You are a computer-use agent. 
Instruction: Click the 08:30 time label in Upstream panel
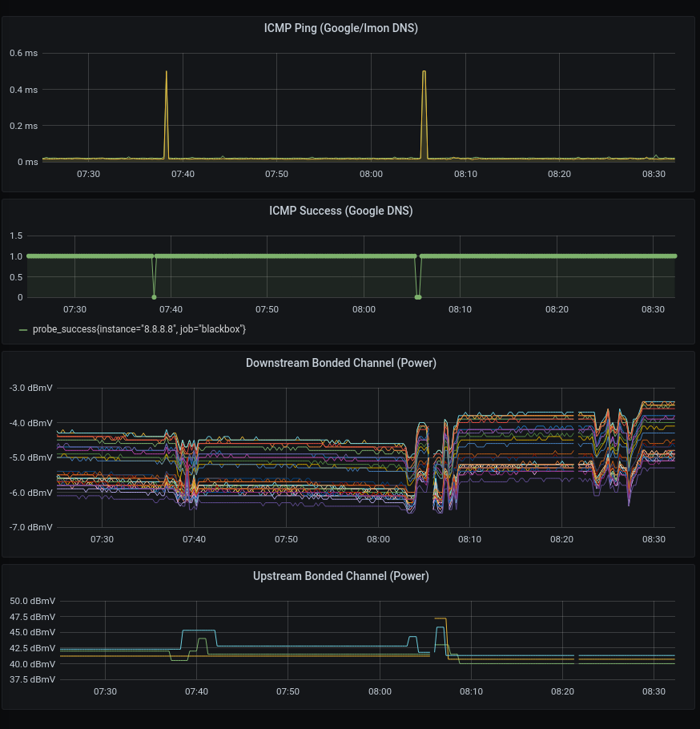[x=654, y=692]
